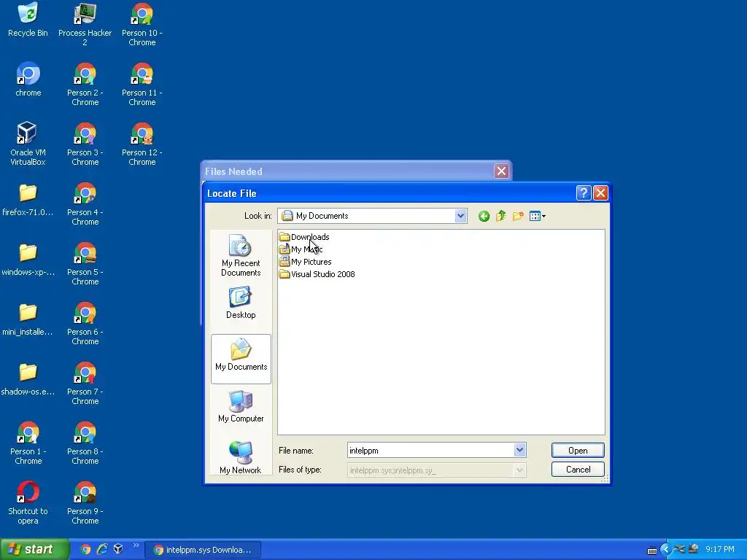Select the Process Hacker 2 shortcut
The image size is (747, 560).
pyautogui.click(x=85, y=24)
